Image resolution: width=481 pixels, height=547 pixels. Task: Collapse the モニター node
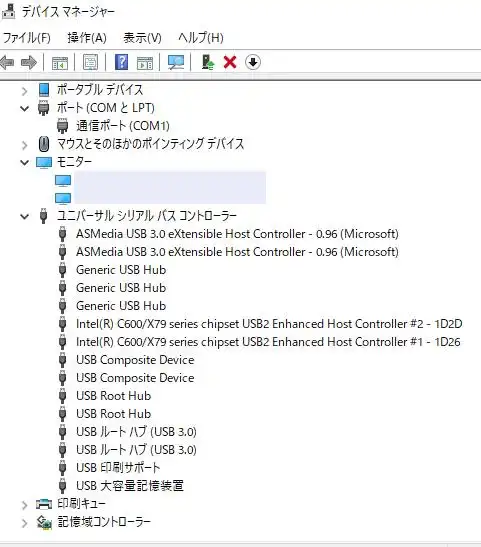click(x=24, y=162)
